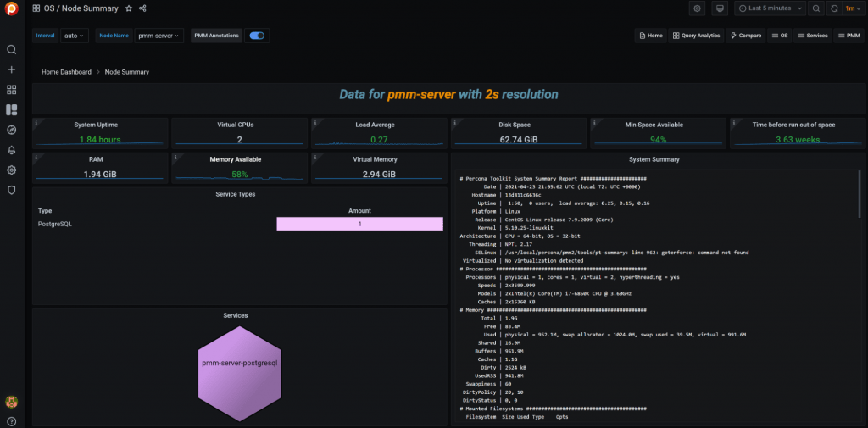
Task: Share the dashboard using the share icon
Action: [142, 8]
